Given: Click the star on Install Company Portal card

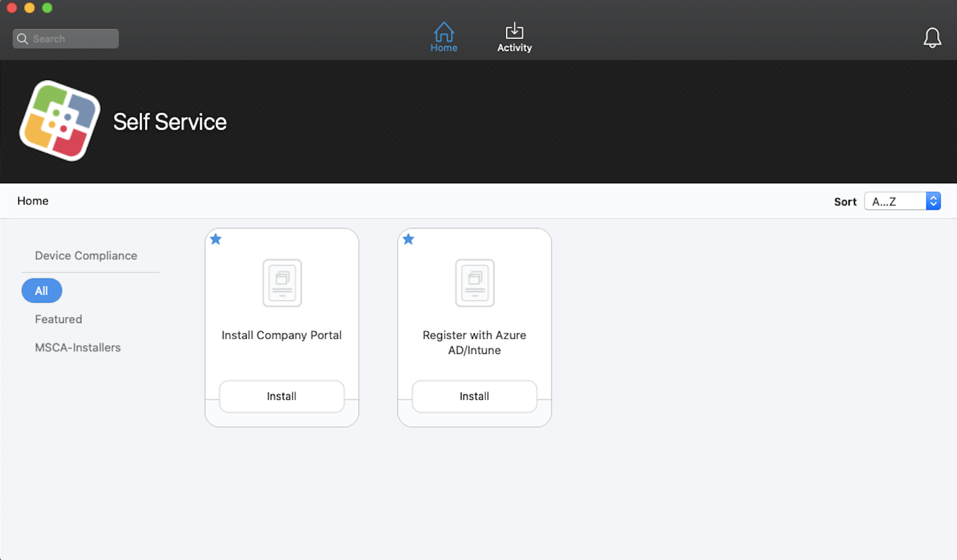Looking at the screenshot, I should (x=215, y=239).
